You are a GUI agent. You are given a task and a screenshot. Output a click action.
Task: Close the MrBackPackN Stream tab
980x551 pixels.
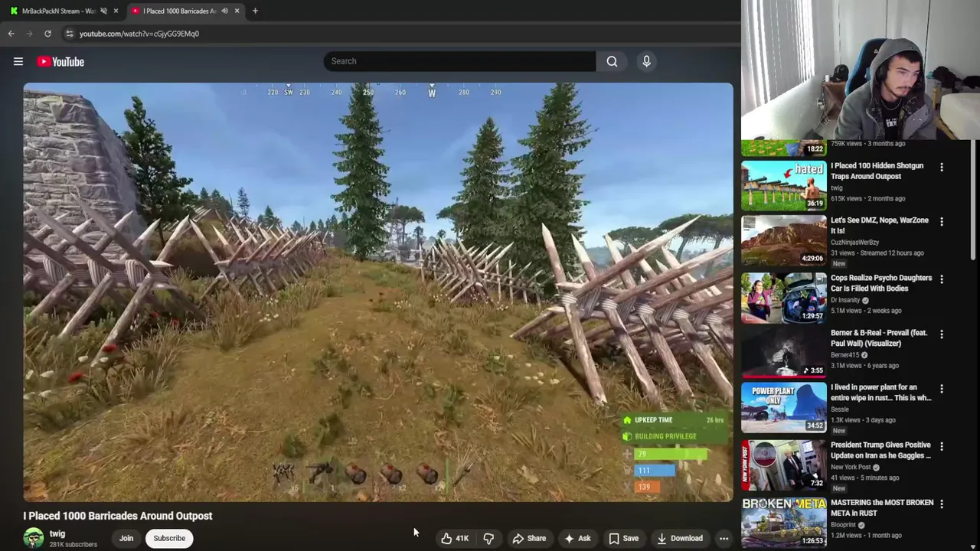click(116, 11)
